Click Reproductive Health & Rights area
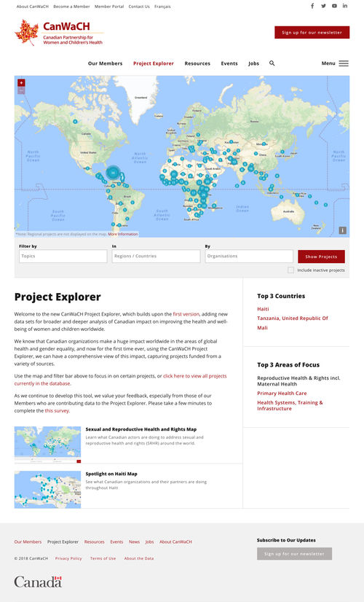The height and width of the screenshot is (602, 364). click(298, 381)
